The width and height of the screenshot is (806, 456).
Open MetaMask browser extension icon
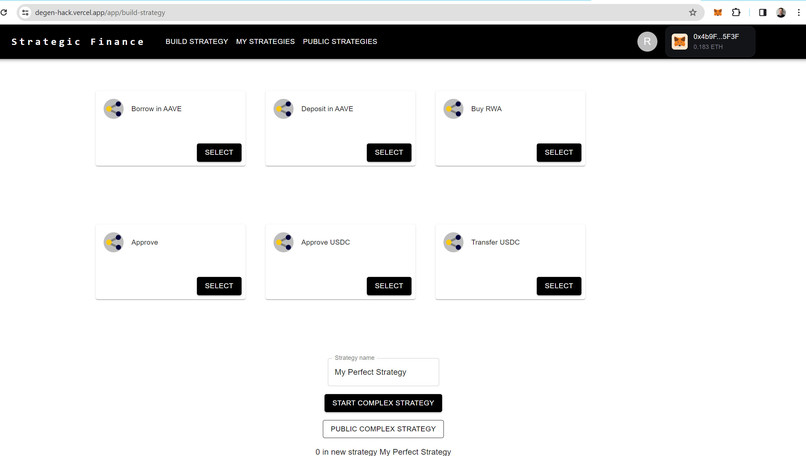718,12
